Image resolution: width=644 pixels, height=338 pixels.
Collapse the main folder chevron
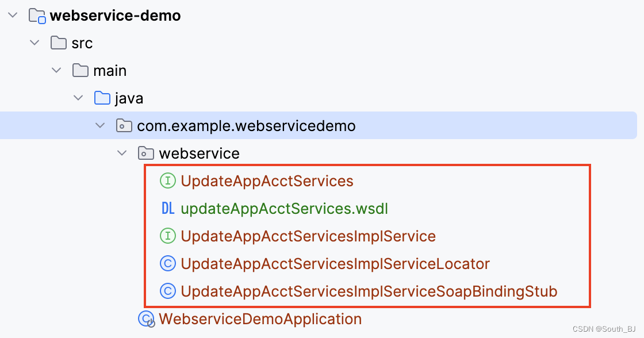coord(57,70)
